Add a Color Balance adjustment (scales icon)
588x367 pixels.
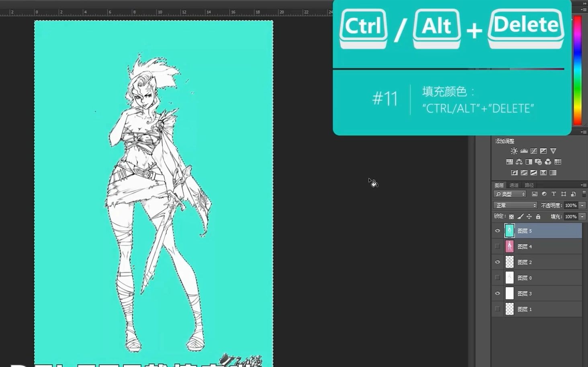[519, 162]
